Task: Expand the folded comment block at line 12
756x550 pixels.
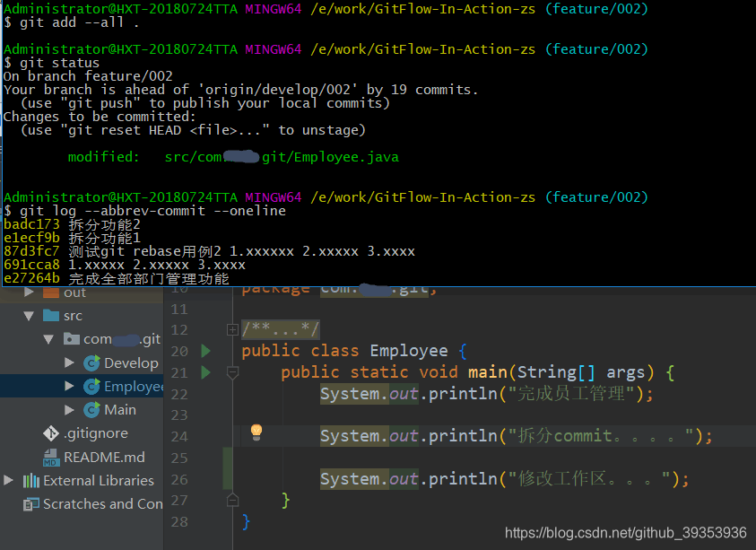Action: click(x=232, y=329)
